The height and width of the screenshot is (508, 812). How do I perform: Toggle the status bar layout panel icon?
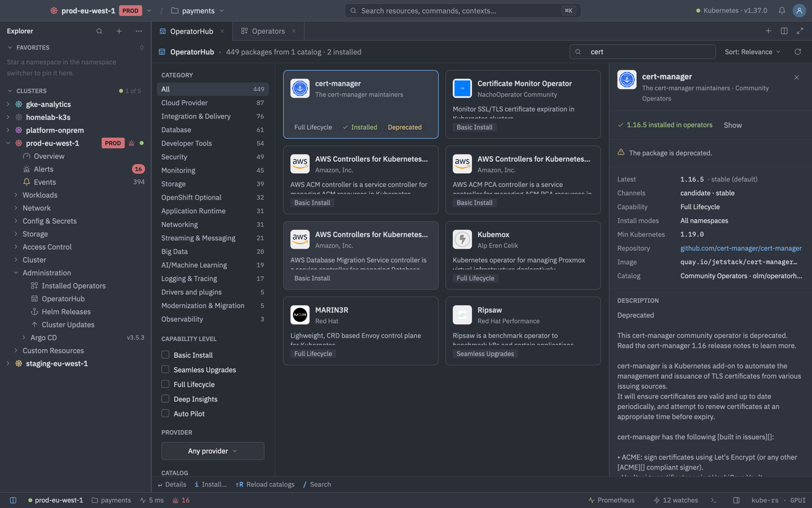pyautogui.click(x=736, y=500)
